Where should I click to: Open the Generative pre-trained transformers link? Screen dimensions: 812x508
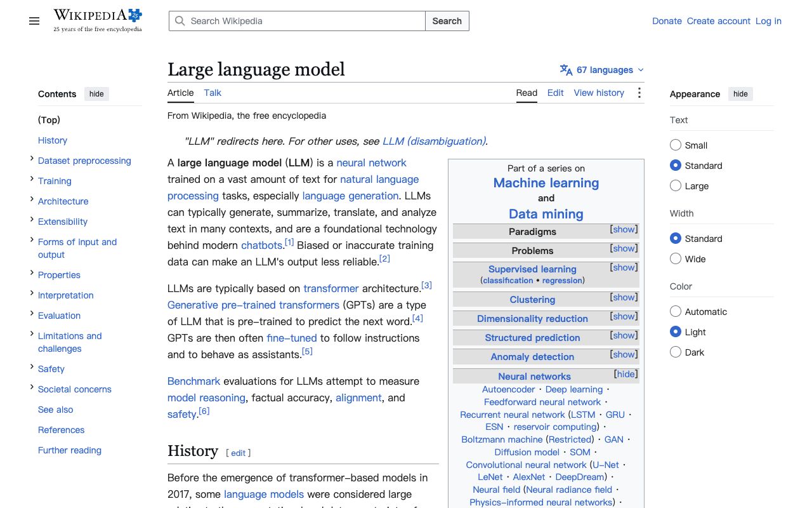point(253,305)
